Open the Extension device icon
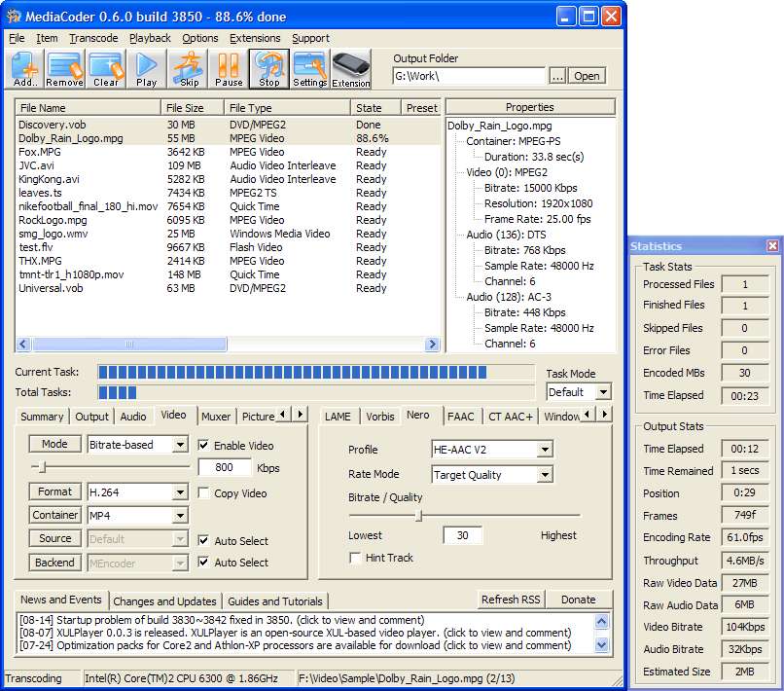The height and width of the screenshot is (691, 784). [x=351, y=69]
